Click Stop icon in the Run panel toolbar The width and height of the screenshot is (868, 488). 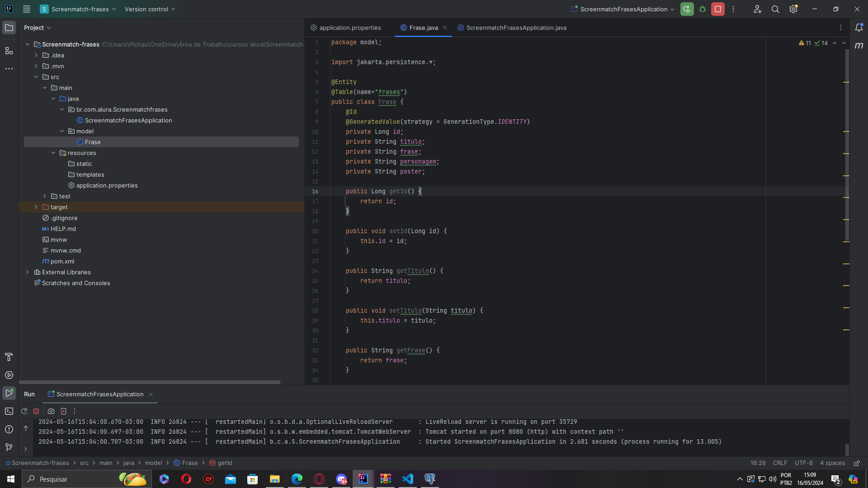click(x=36, y=411)
